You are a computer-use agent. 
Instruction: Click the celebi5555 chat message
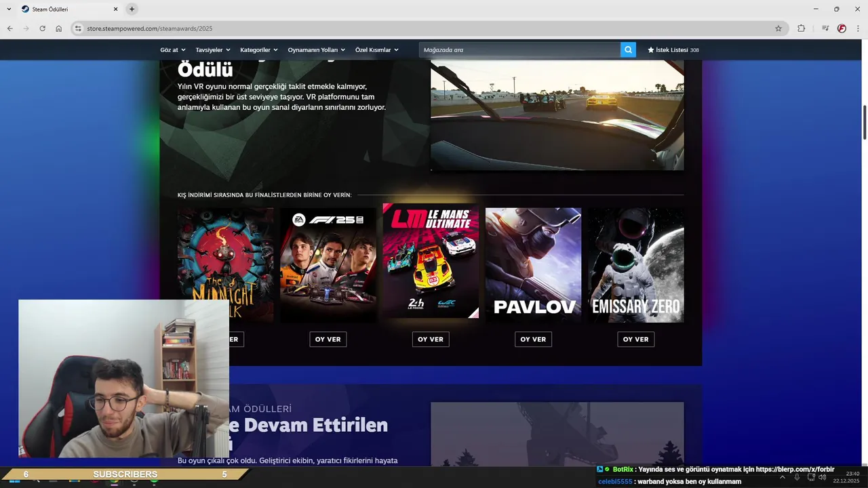coord(669,481)
